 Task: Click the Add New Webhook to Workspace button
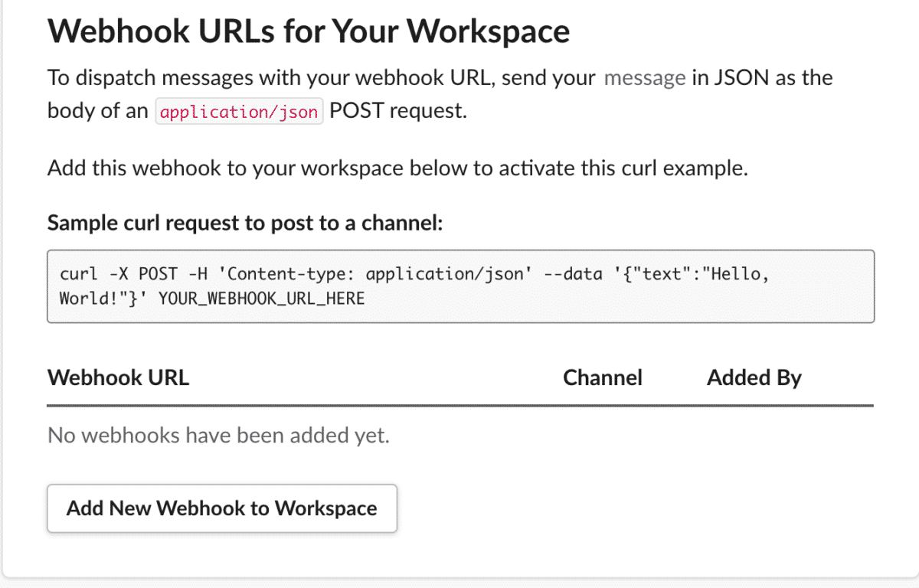(x=221, y=508)
